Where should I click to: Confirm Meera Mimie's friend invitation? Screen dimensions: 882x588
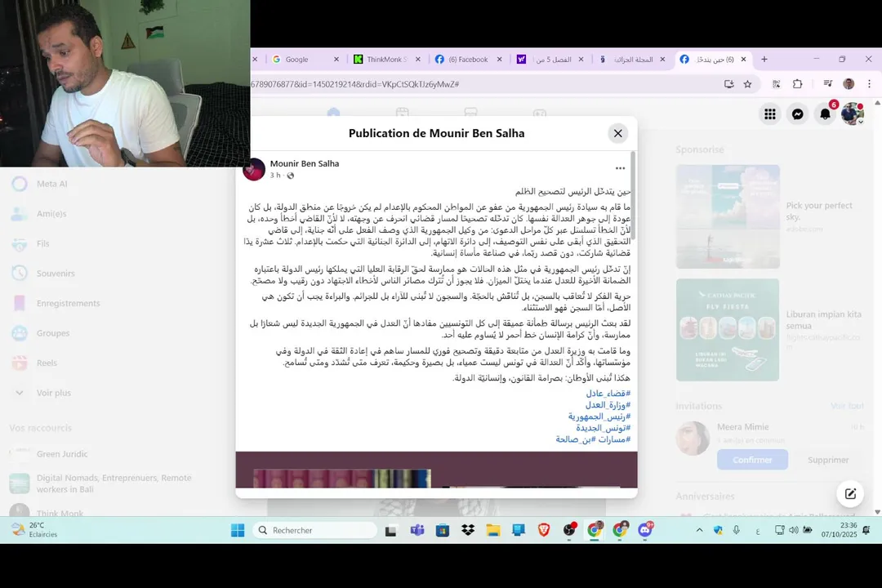[752, 460]
